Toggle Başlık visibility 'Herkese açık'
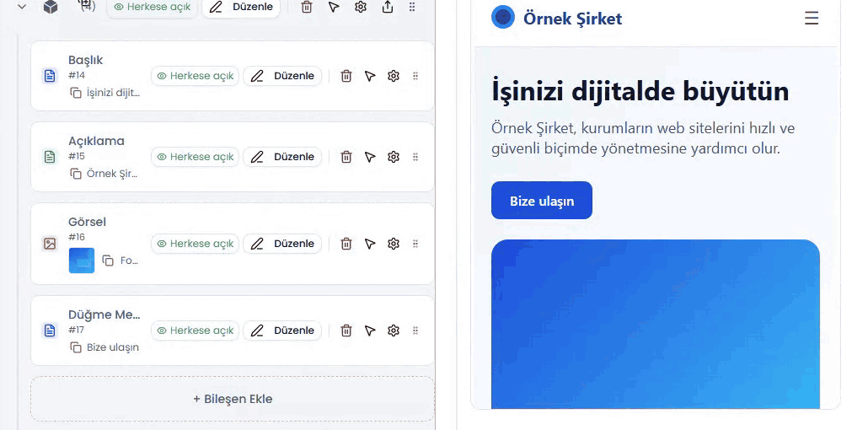Screen dimensions: 868x430 coord(195,76)
